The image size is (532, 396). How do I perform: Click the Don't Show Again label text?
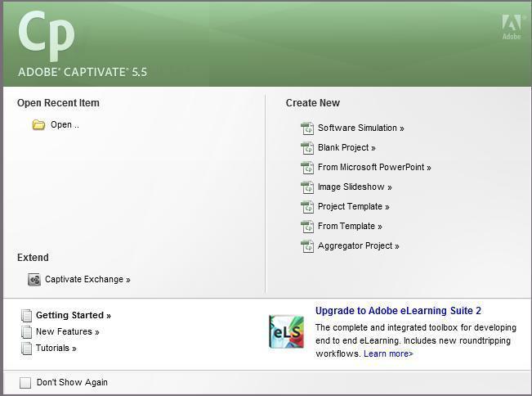pyautogui.click(x=72, y=382)
